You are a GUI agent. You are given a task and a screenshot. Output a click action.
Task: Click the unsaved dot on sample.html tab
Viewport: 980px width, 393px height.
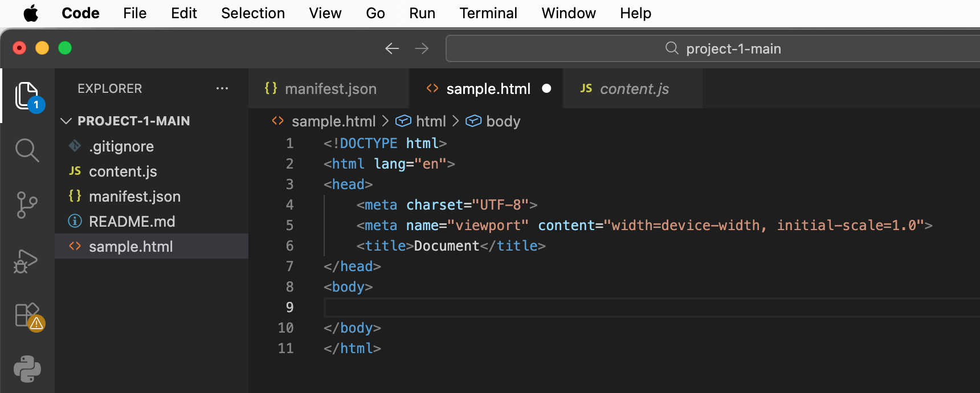[x=546, y=89]
